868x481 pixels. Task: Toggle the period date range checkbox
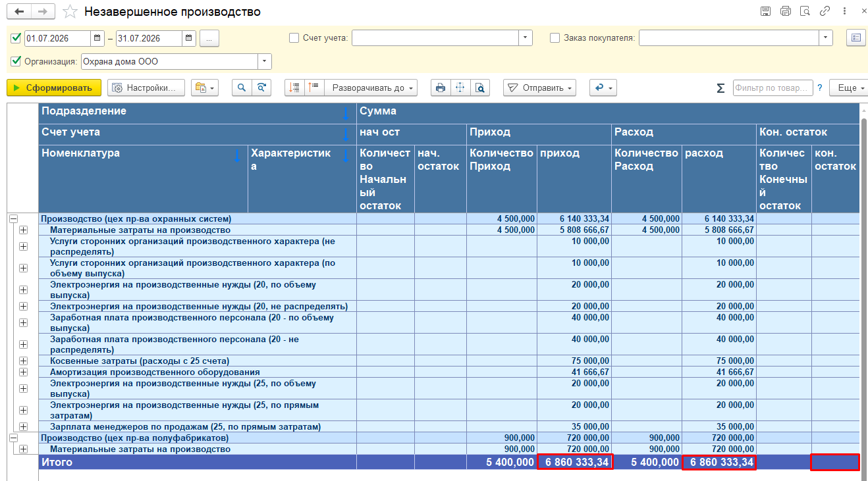[16, 38]
